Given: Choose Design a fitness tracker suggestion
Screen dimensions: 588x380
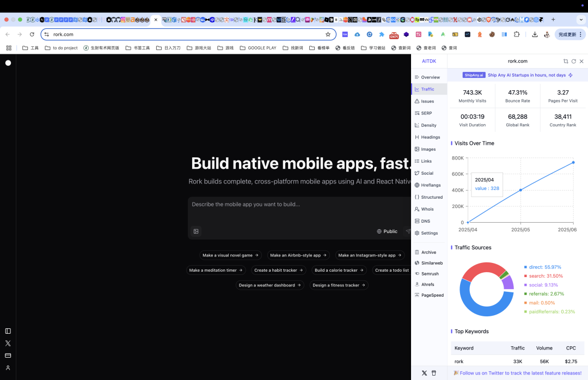Looking at the screenshot, I should click(x=339, y=285).
